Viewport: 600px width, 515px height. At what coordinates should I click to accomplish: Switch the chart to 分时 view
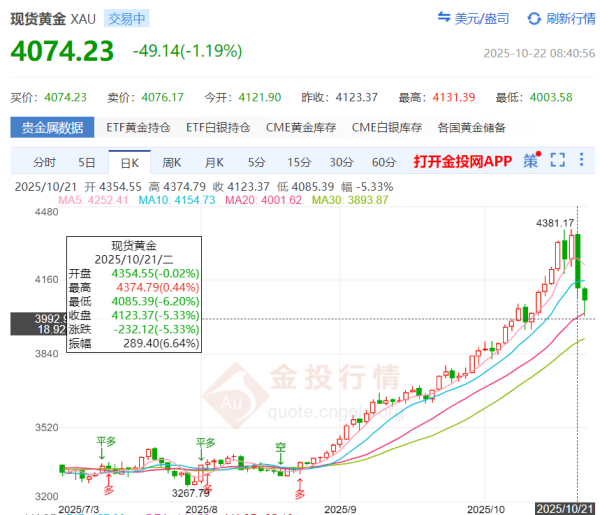(x=44, y=162)
